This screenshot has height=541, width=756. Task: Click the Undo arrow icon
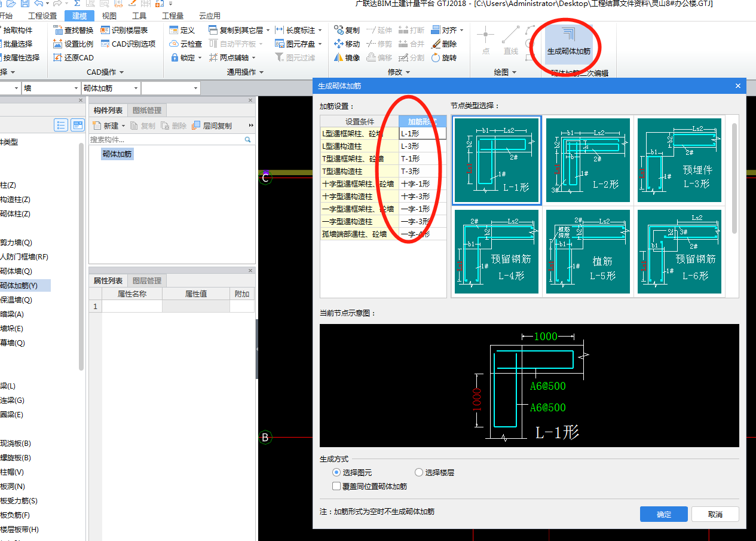coord(39,4)
